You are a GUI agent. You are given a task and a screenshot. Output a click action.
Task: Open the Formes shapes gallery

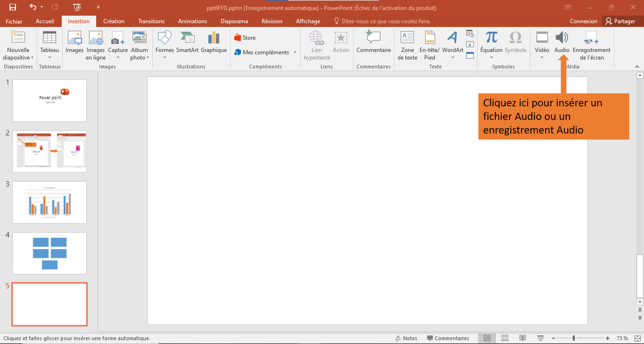click(x=165, y=45)
